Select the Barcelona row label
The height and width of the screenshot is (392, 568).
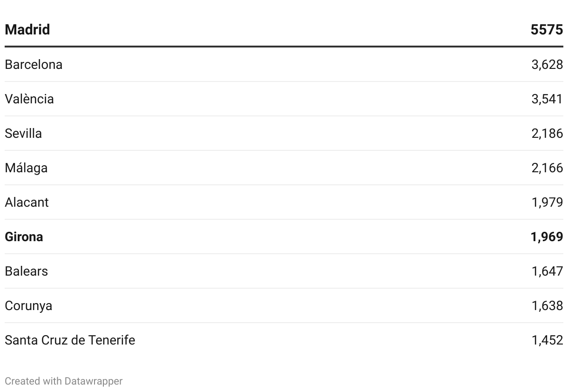pos(34,64)
